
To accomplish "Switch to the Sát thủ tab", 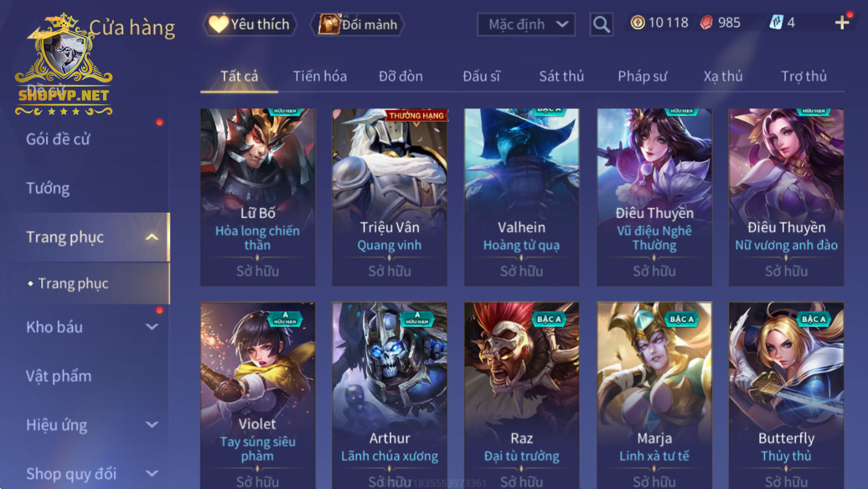I will [561, 76].
